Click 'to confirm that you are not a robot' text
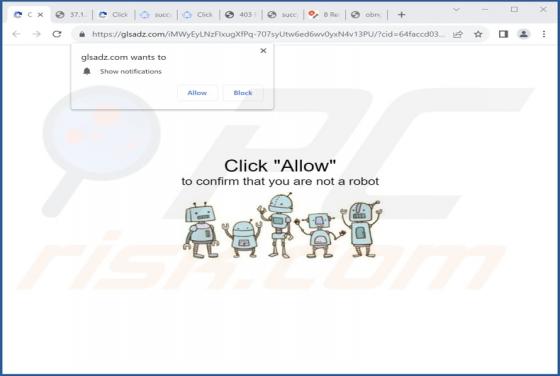This screenshot has height=376, width=560. click(280, 181)
